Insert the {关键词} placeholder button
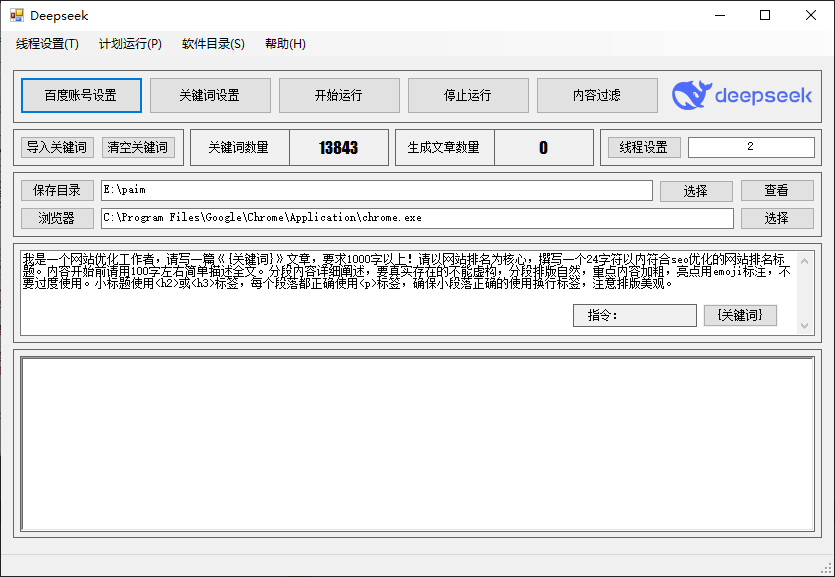This screenshot has width=835, height=577. pyautogui.click(x=740, y=315)
